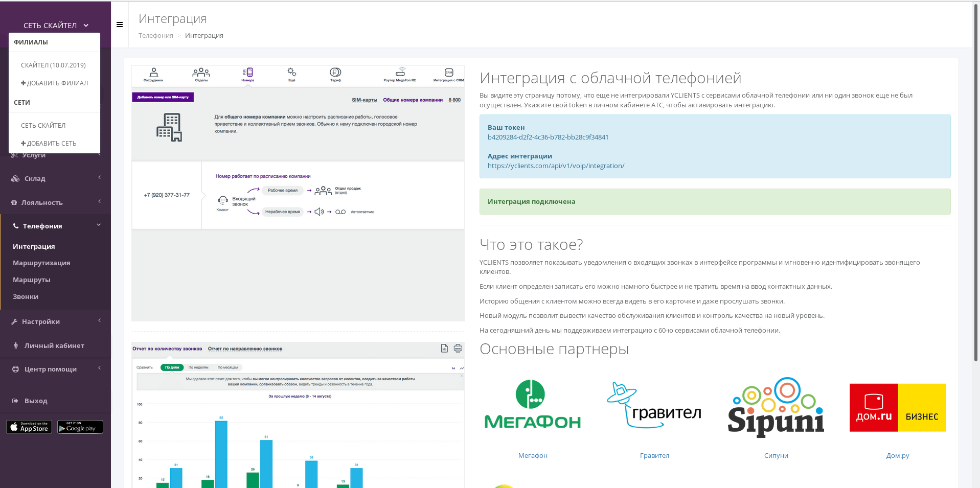Click ДОБАВИТЬ ФИЛИАЛ to add branch

(54, 83)
